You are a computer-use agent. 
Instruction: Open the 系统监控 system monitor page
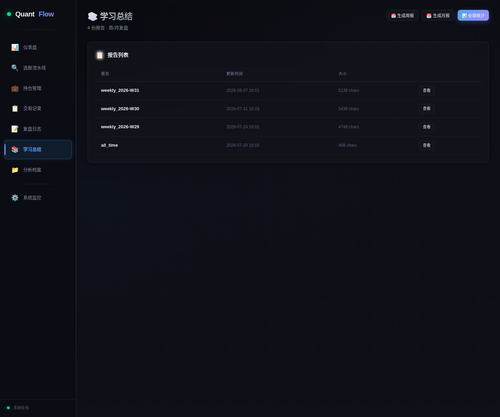38,198
